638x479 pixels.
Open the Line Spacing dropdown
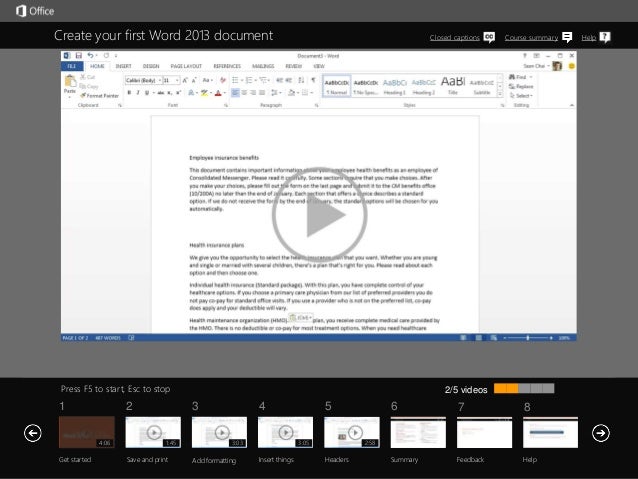(275, 93)
